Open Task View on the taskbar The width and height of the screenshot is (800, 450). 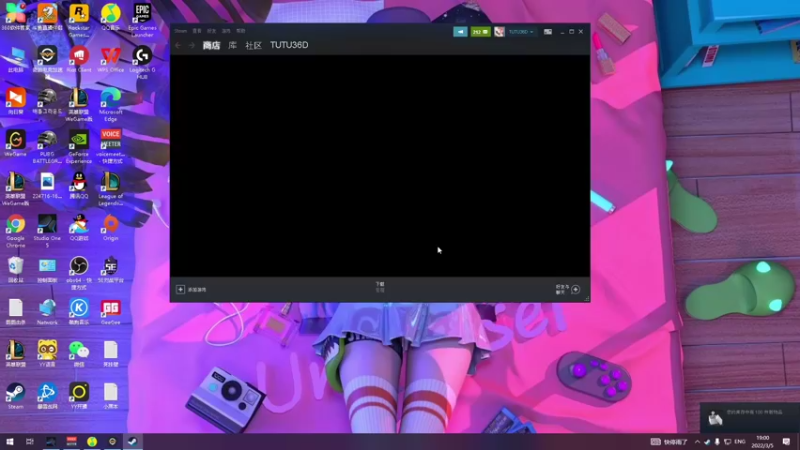point(30,441)
